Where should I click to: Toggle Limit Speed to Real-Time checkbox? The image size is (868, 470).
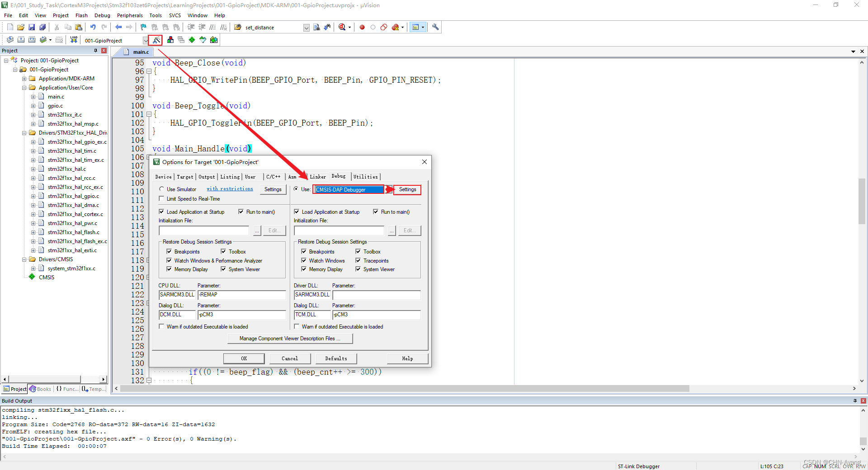(x=161, y=198)
